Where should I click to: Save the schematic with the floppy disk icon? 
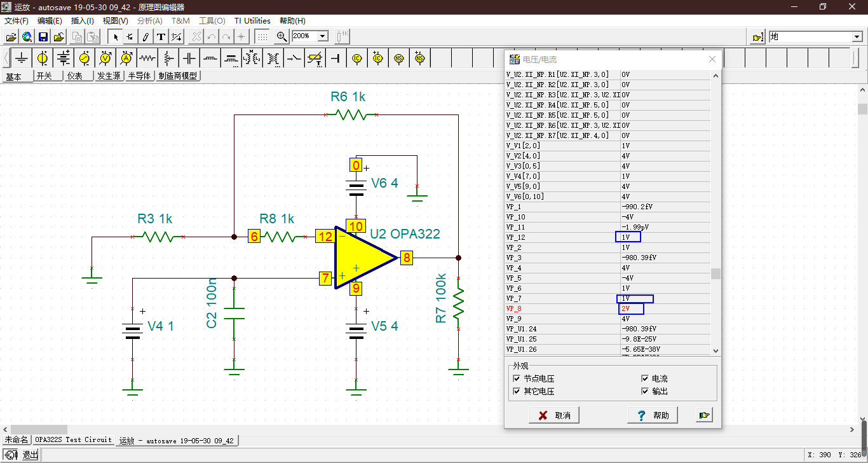pos(43,37)
